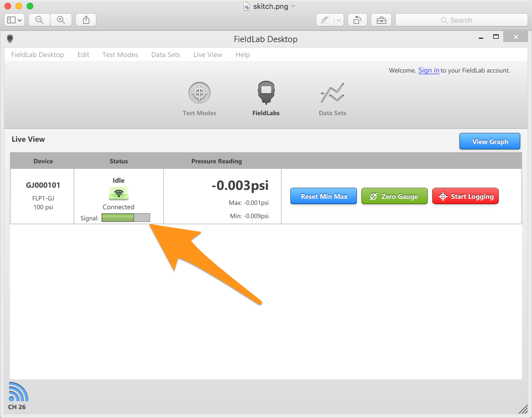Show the Markup toolbox in Preview

381,20
